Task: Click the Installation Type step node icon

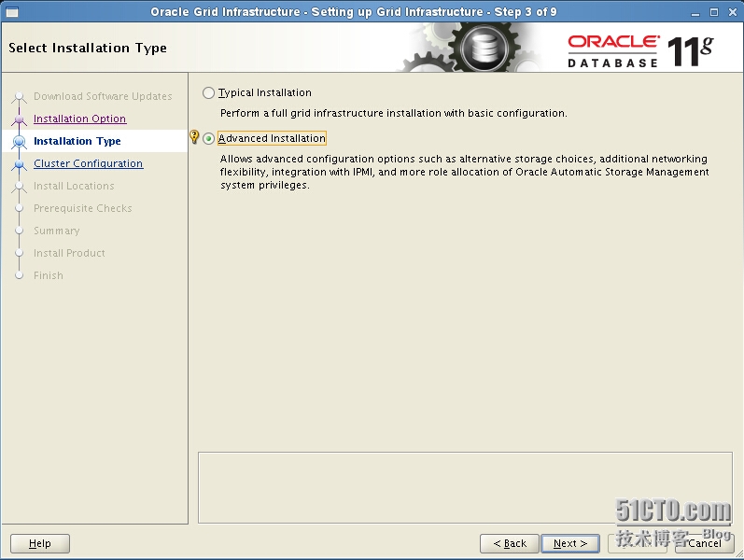Action: click(19, 142)
